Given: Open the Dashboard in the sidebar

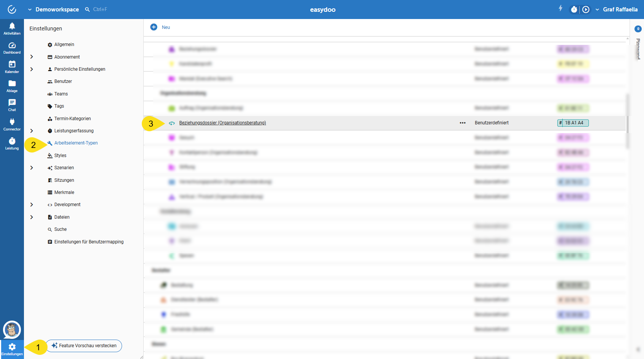Looking at the screenshot, I should 12,48.
